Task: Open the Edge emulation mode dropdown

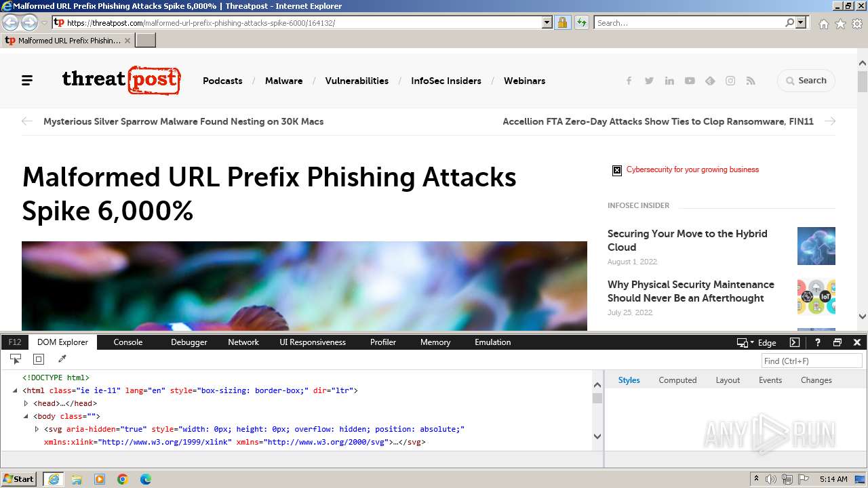Action: pos(757,342)
